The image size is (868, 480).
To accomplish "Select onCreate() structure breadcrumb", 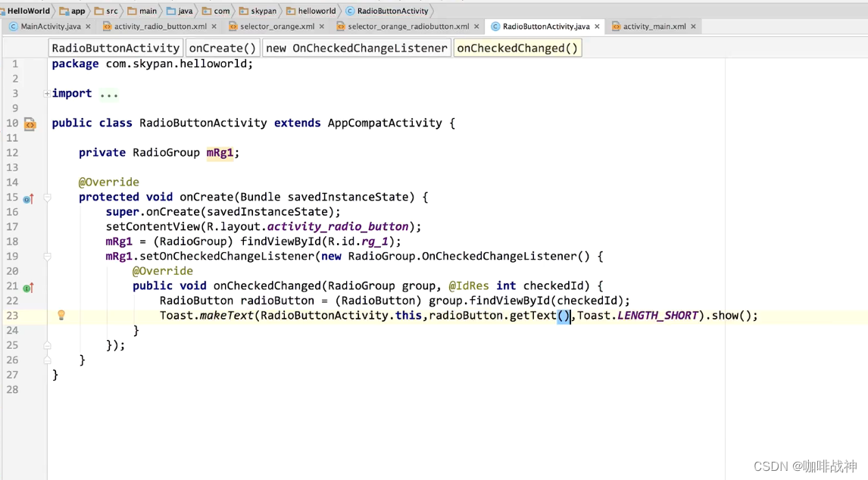I will click(x=223, y=48).
